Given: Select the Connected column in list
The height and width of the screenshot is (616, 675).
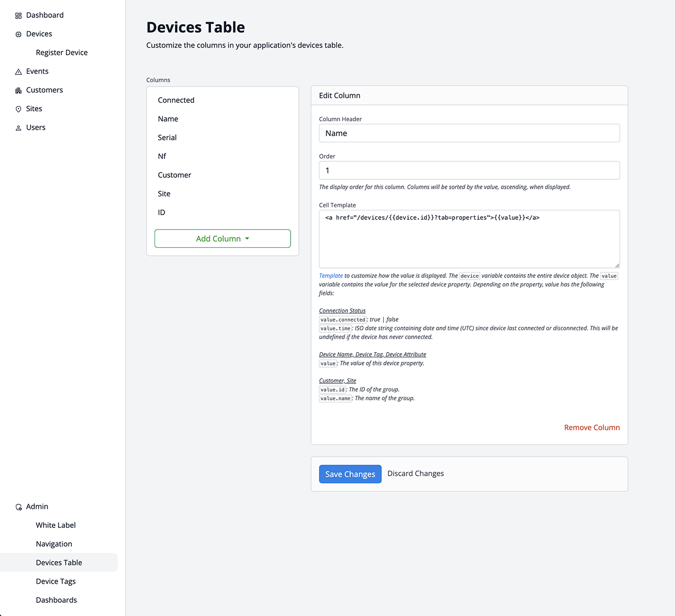Looking at the screenshot, I should click(x=176, y=100).
